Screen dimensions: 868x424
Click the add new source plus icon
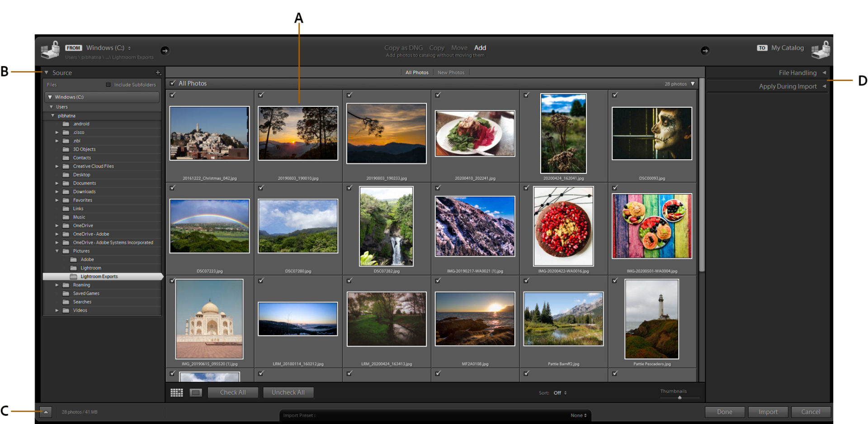[x=159, y=72]
